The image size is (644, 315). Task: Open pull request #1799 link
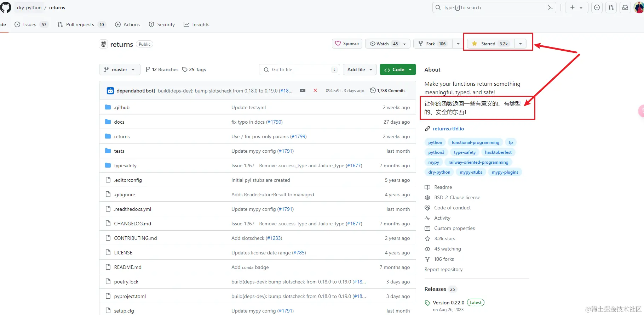298,136
